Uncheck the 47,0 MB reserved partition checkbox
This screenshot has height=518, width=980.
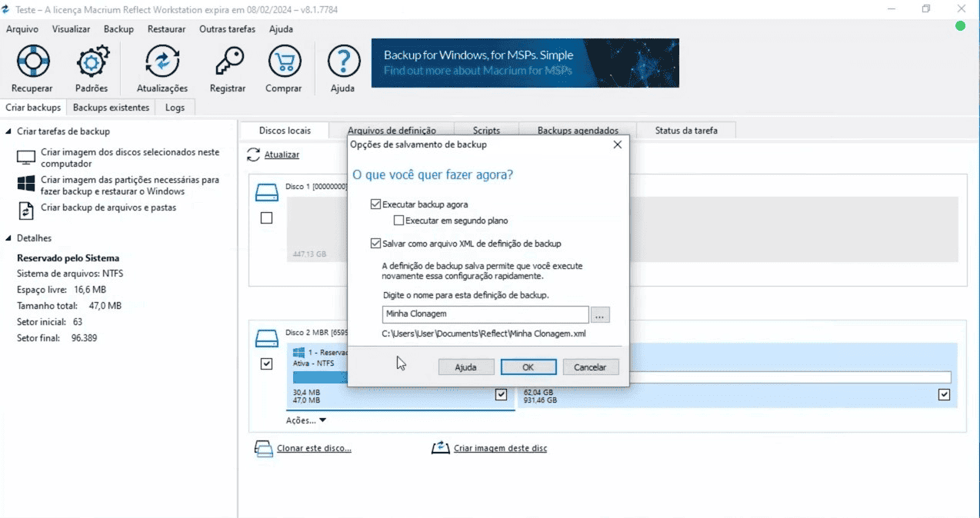502,394
